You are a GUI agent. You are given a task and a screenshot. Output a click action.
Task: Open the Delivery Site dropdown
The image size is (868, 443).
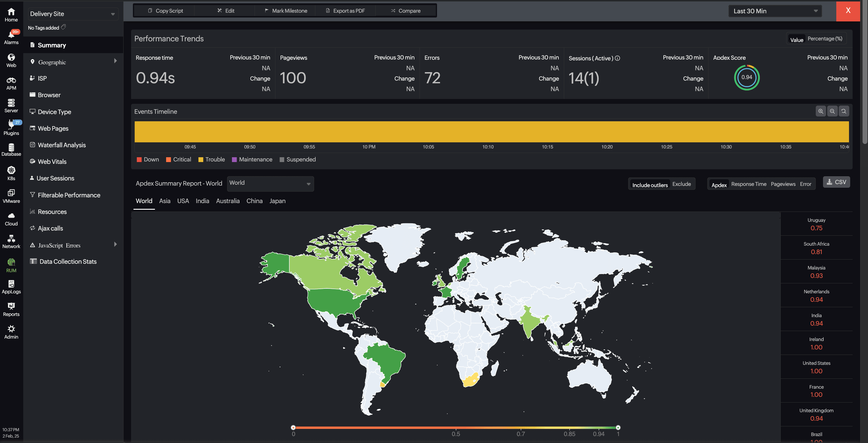73,14
